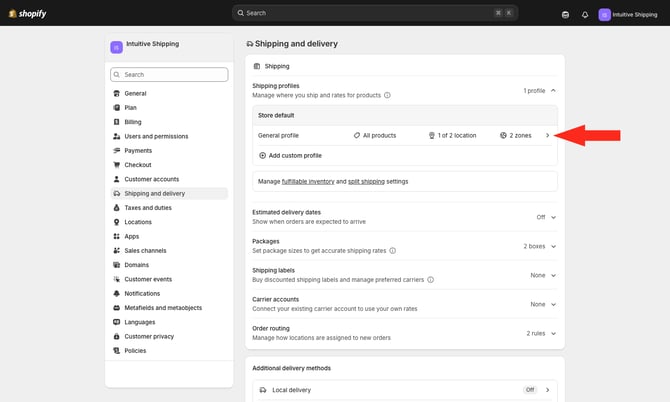Click the store icon beside the bell

565,15
